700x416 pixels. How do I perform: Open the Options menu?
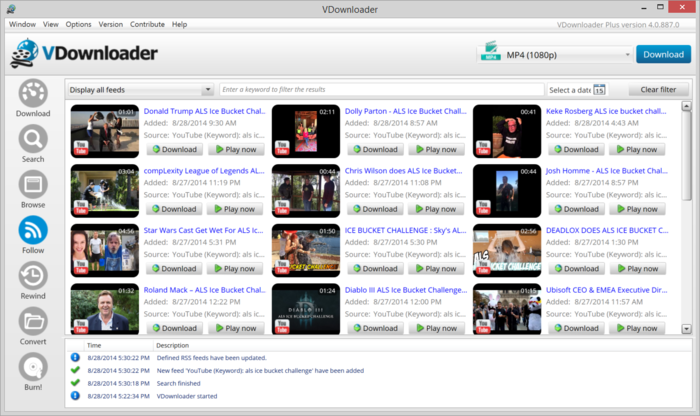click(x=79, y=24)
